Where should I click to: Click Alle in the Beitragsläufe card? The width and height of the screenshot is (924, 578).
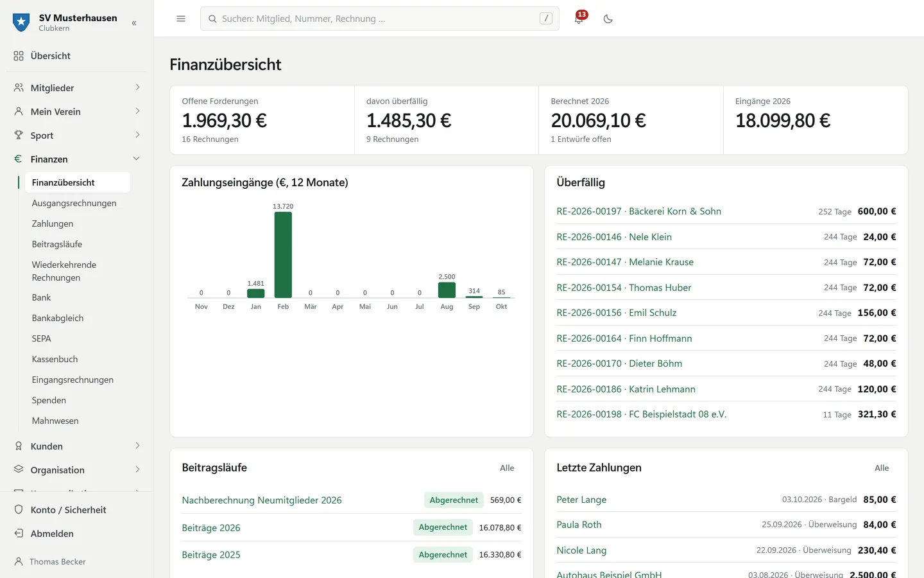(x=507, y=468)
